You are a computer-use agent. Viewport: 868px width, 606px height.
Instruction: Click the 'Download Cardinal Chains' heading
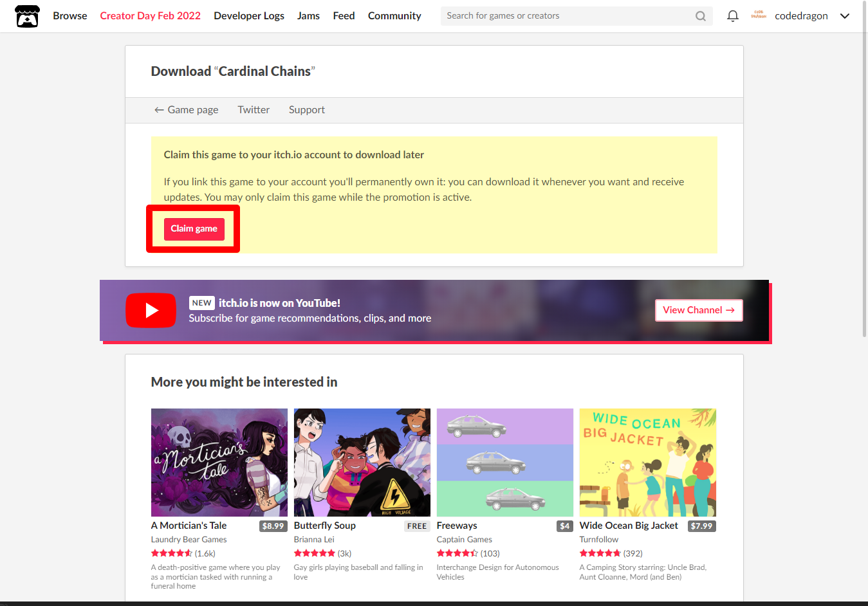click(233, 71)
